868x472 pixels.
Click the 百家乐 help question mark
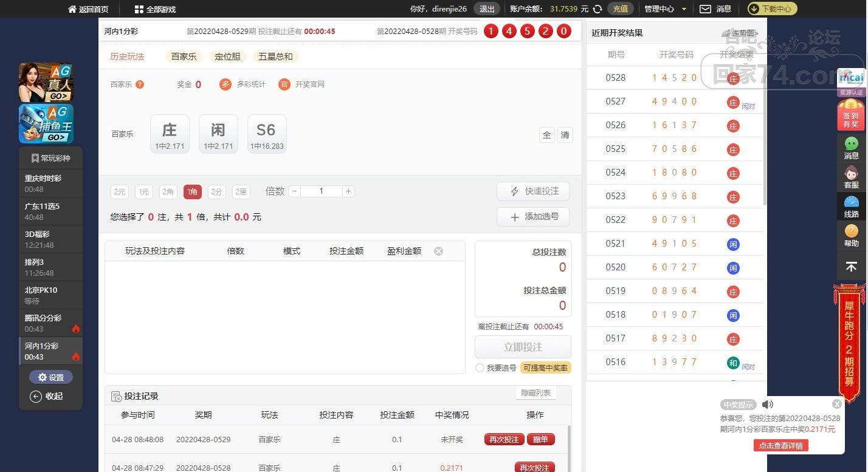140,84
